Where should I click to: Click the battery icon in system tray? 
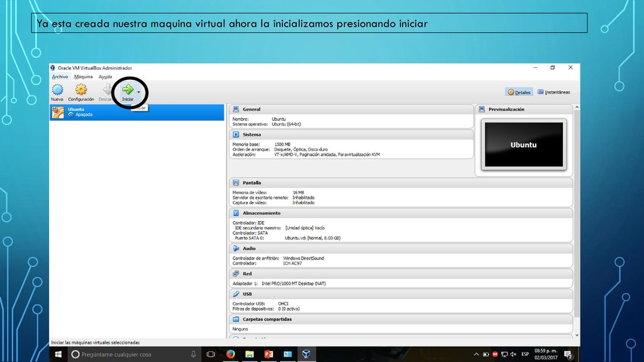tap(486, 354)
